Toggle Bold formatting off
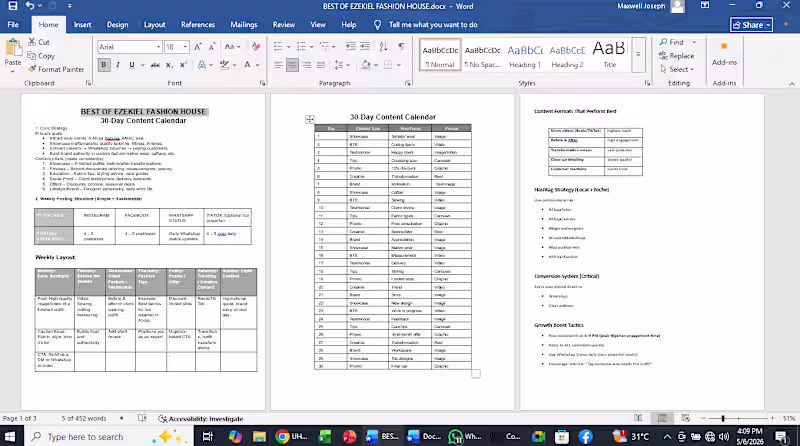Viewport: 800px width, 446px height. point(104,65)
